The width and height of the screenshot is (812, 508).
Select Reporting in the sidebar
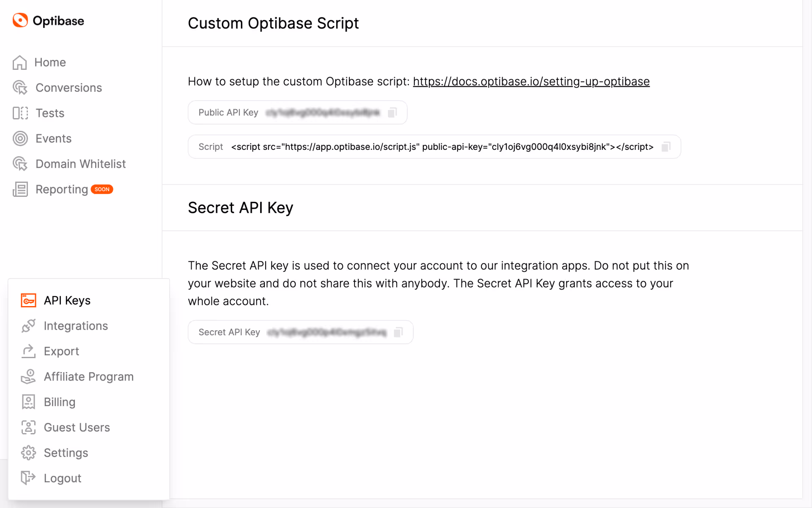62,189
